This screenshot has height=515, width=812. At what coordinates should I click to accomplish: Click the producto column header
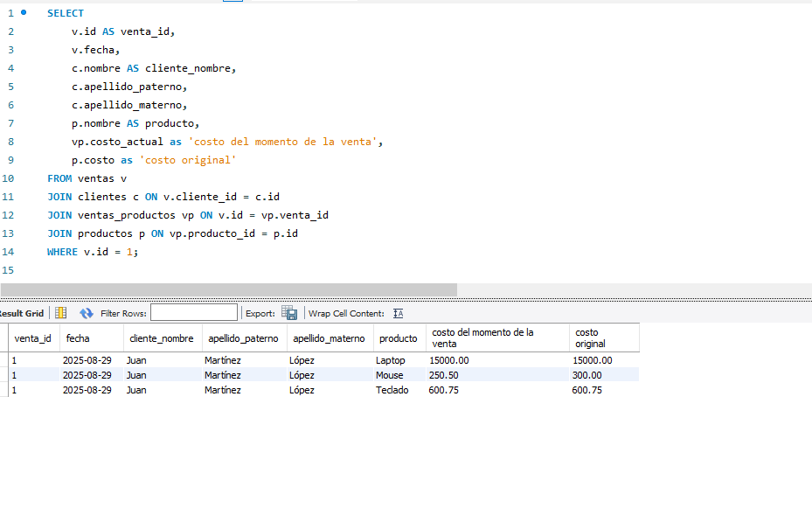398,338
